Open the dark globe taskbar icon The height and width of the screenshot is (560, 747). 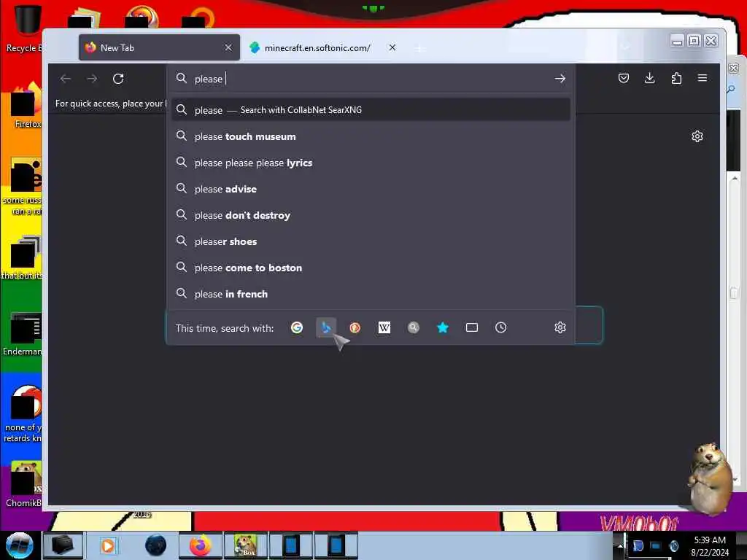pyautogui.click(x=155, y=545)
